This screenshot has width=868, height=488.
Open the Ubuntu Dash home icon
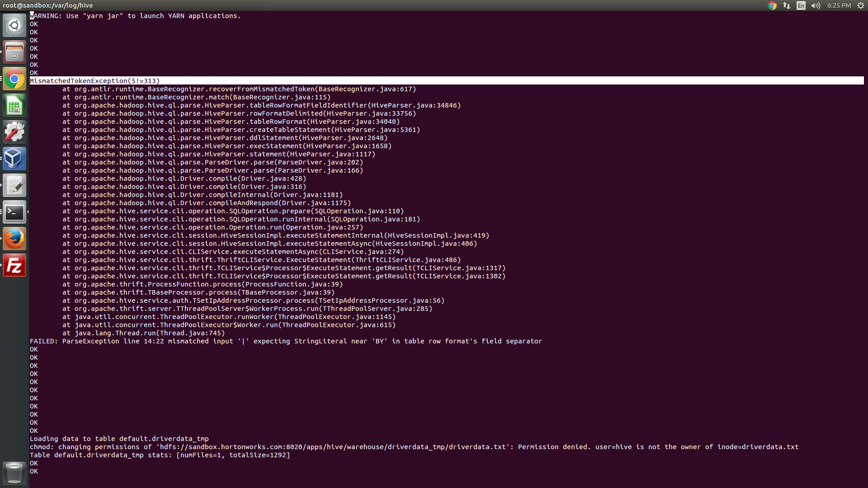pos(14,25)
